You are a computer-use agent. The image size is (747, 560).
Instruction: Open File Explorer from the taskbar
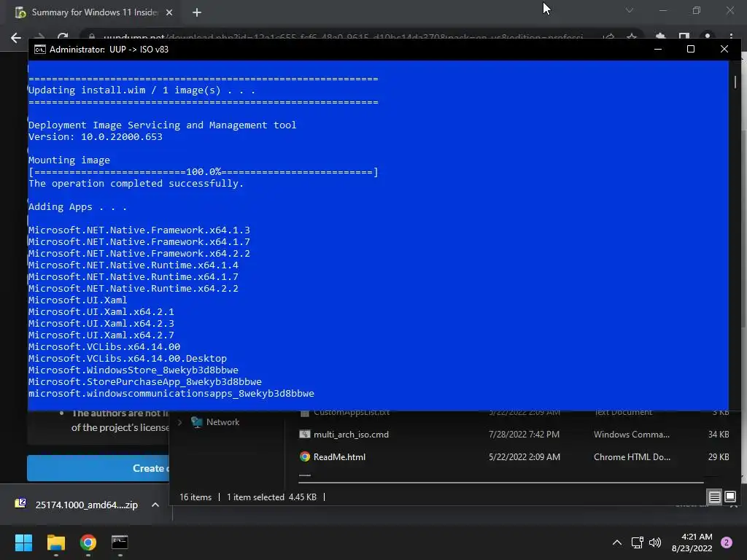(x=55, y=542)
